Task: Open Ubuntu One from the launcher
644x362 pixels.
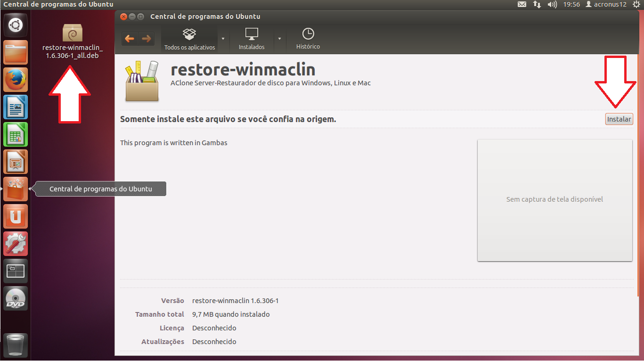Action: [x=16, y=216]
